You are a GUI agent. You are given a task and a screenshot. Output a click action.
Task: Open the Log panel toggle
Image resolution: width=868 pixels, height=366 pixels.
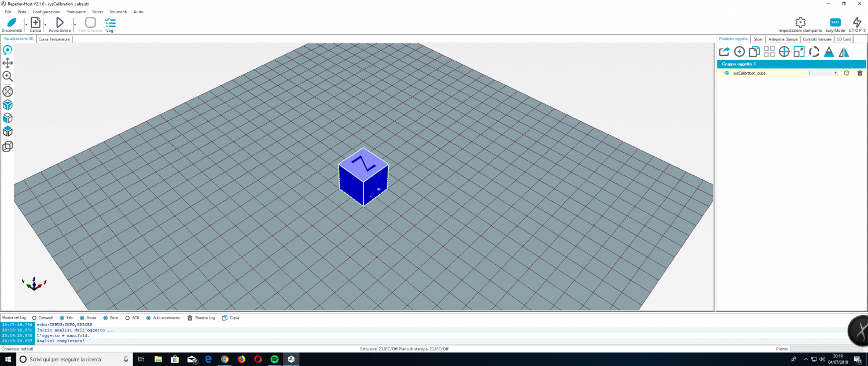coord(110,24)
